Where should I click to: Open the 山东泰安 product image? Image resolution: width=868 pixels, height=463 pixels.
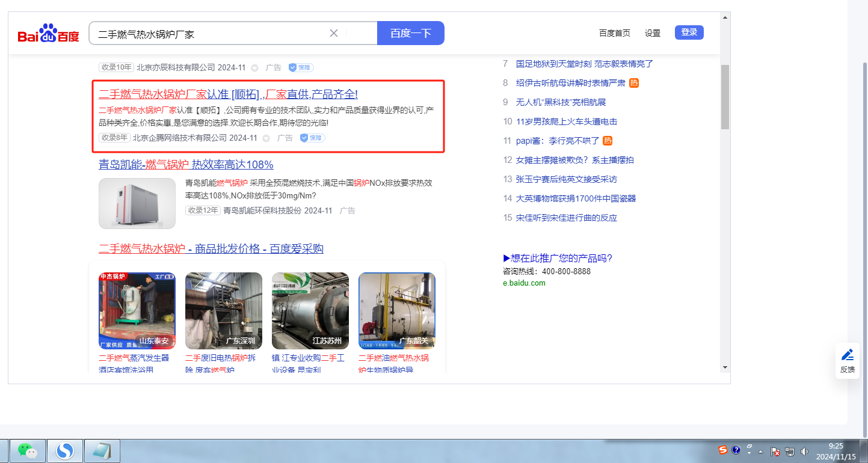click(x=137, y=311)
